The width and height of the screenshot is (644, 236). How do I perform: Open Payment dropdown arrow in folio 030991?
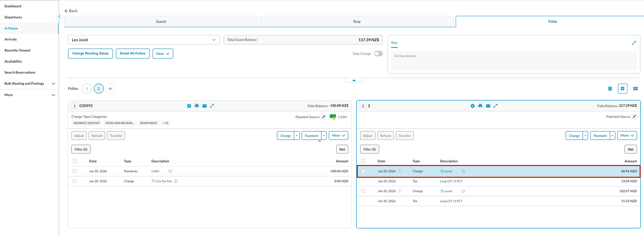tap(324, 135)
